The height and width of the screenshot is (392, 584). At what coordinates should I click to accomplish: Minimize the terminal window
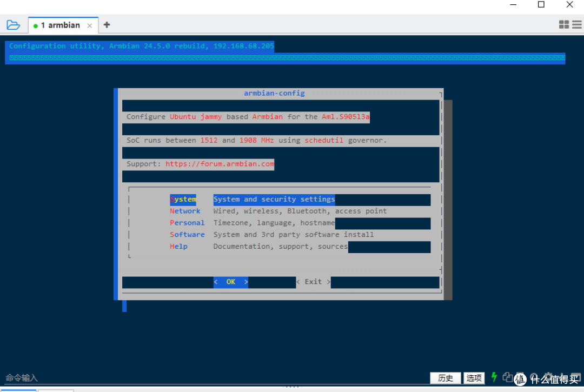pos(513,4)
